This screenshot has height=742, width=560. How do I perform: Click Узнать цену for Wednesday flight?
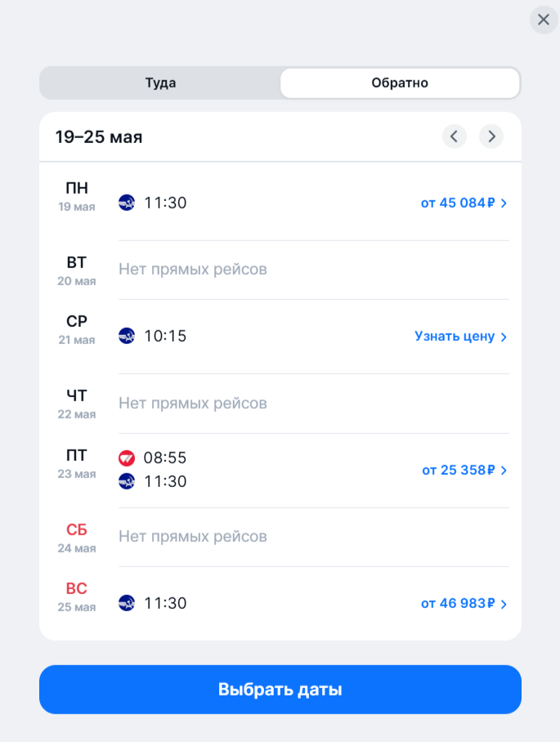pos(460,336)
